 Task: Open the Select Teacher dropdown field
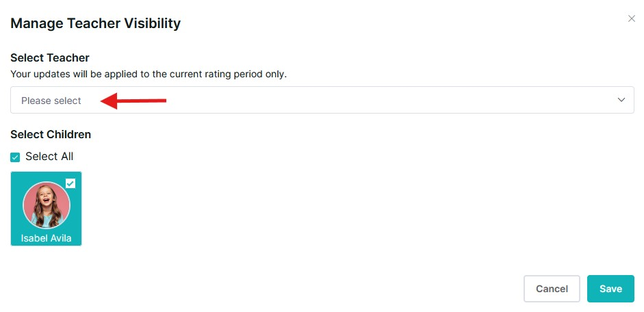pos(322,100)
